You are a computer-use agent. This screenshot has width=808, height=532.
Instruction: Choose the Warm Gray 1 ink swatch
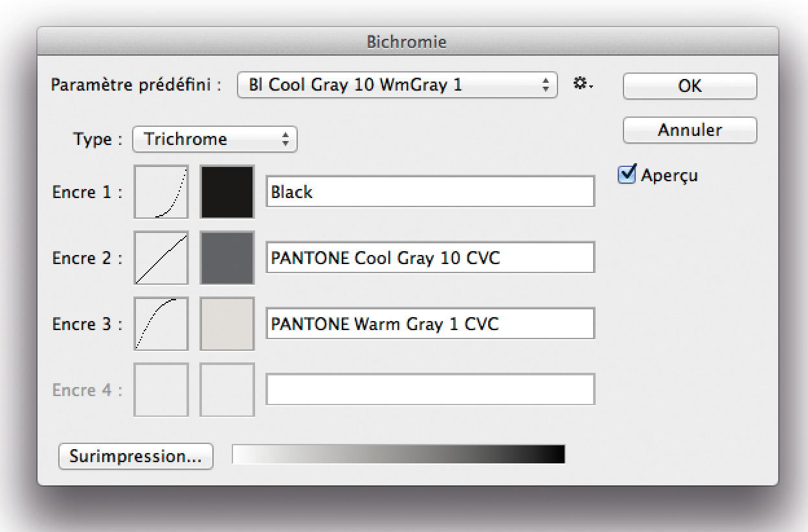[227, 324]
